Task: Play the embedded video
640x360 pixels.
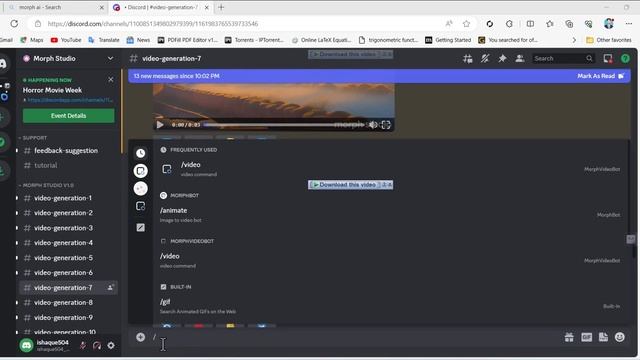Action: tap(160, 124)
